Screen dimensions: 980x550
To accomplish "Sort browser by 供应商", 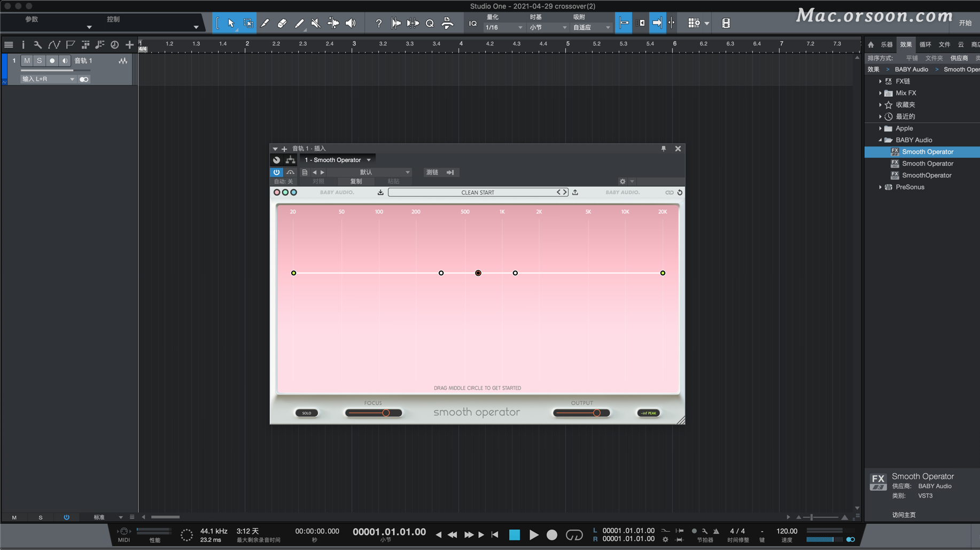I will 959,58.
